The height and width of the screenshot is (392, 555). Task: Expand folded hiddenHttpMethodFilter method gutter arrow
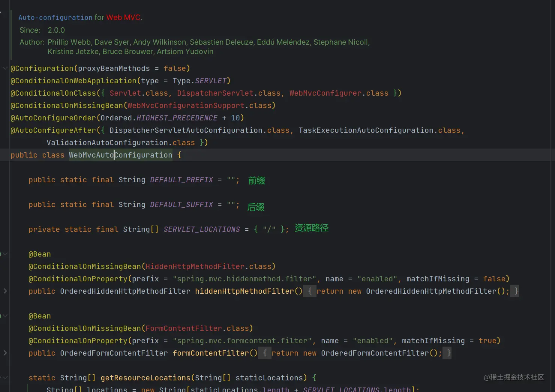[x=5, y=291]
